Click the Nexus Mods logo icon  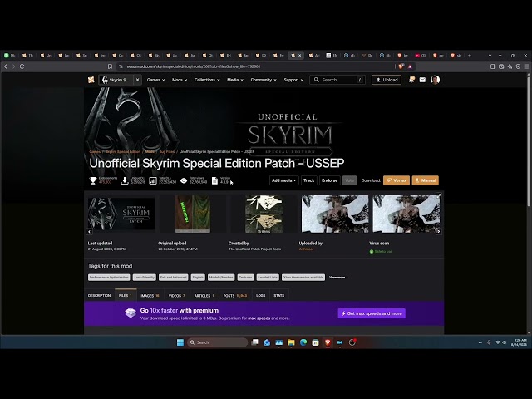(x=91, y=80)
